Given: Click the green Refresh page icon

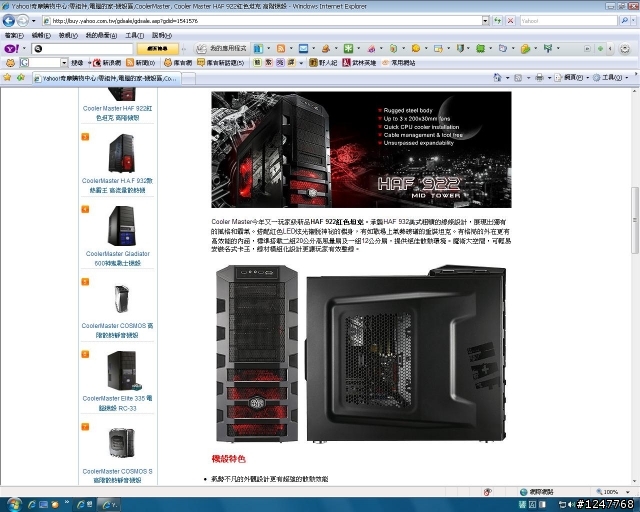Looking at the screenshot, I should tap(497, 20).
